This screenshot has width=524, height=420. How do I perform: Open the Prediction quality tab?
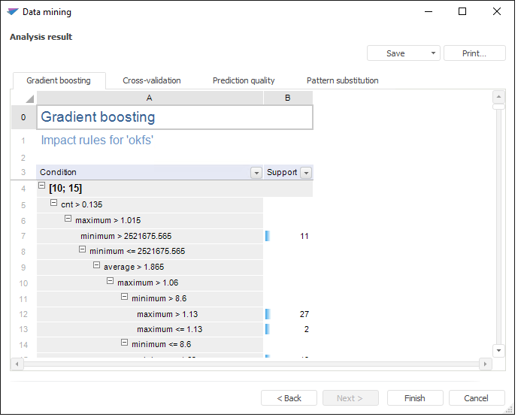(244, 80)
